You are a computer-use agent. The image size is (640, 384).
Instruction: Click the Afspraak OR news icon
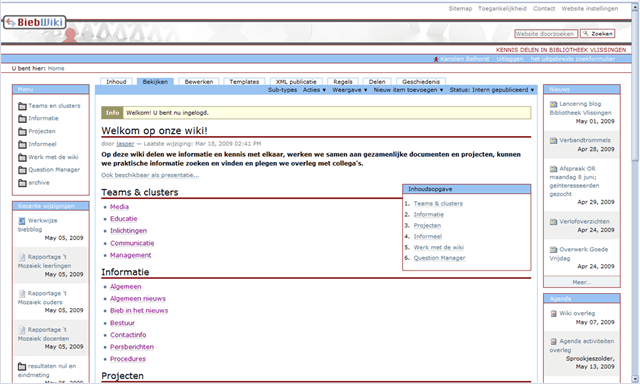pos(553,169)
